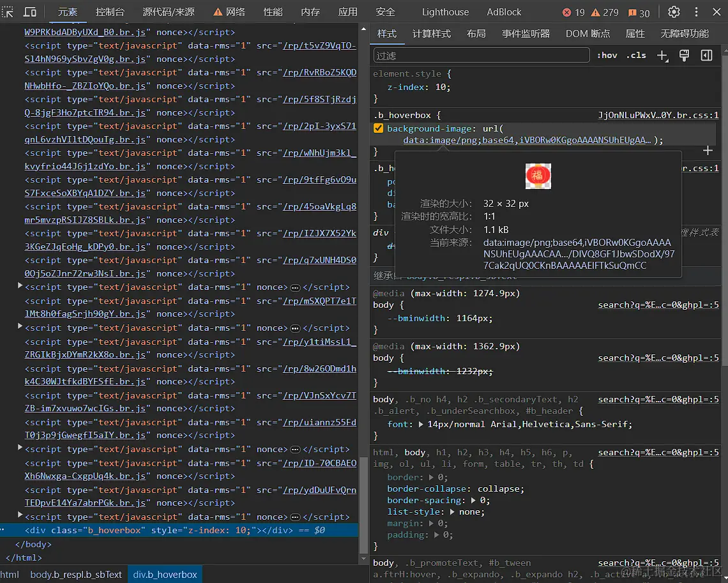Open the 网络 tab

(229, 12)
